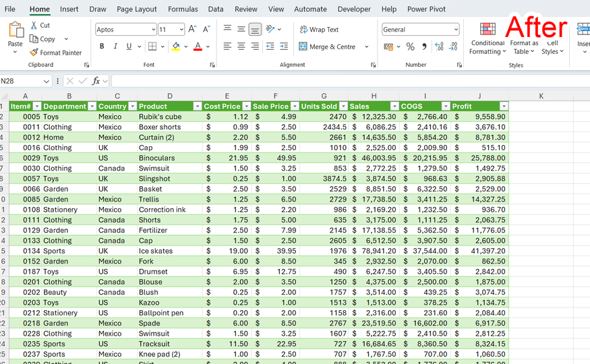Open the font size 11 dropdown
Image resolution: width=590 pixels, height=364 pixels.
[x=181, y=30]
